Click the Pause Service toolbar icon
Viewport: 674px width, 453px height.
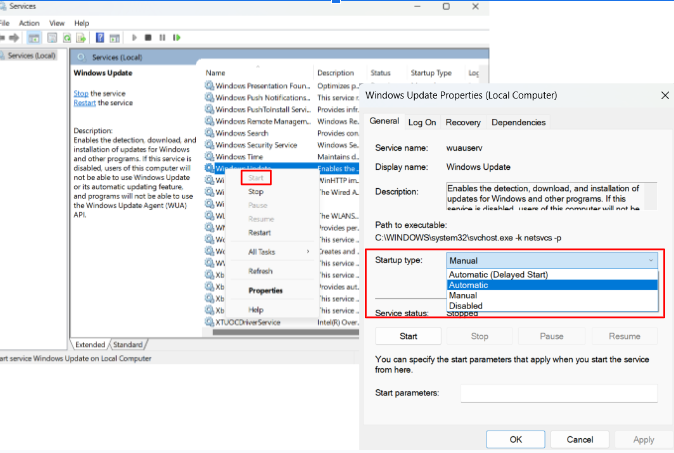(162, 38)
